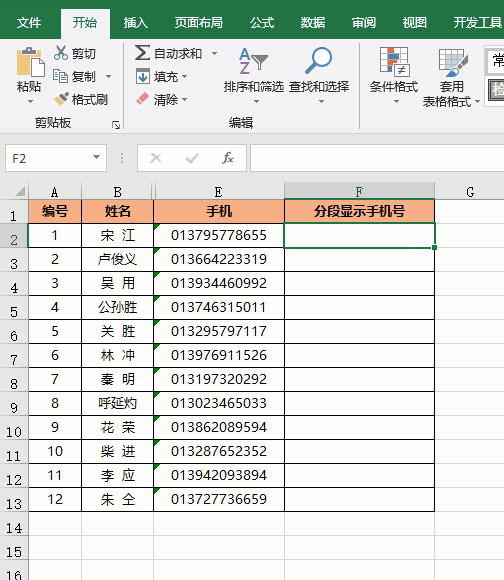The height and width of the screenshot is (580, 504).
Task: Switch to the Review (审阅) tab
Action: (363, 23)
